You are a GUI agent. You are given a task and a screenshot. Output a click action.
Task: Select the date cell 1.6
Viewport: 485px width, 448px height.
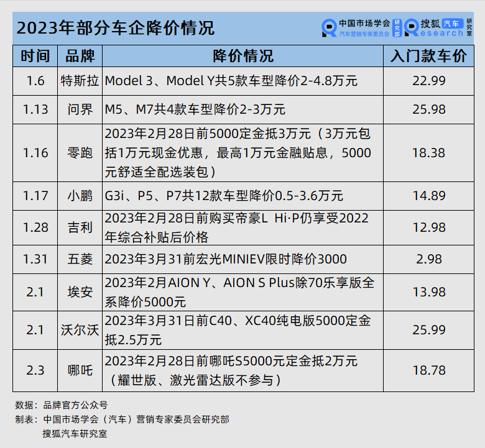(35, 81)
